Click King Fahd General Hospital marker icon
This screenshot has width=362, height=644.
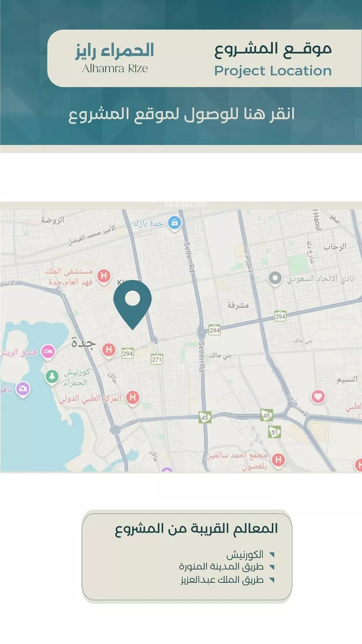(103, 276)
